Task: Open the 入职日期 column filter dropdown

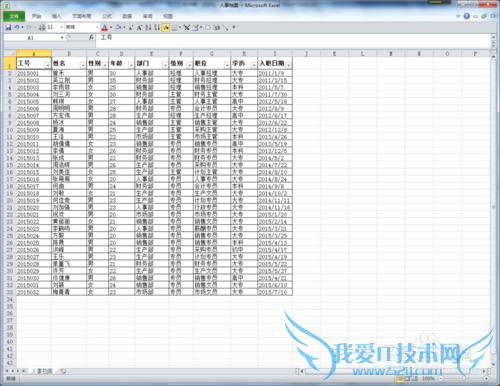Action: coord(289,65)
